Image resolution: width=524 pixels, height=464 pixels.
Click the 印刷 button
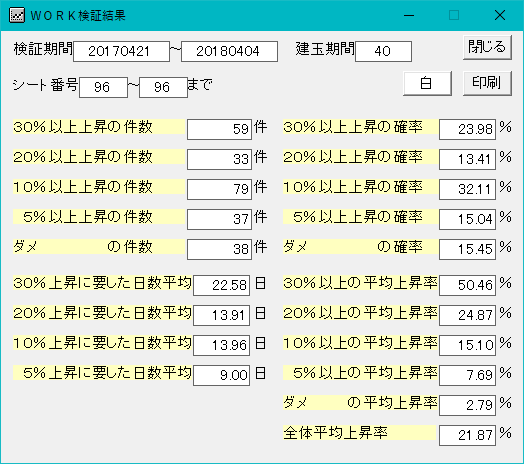pyautogui.click(x=487, y=83)
